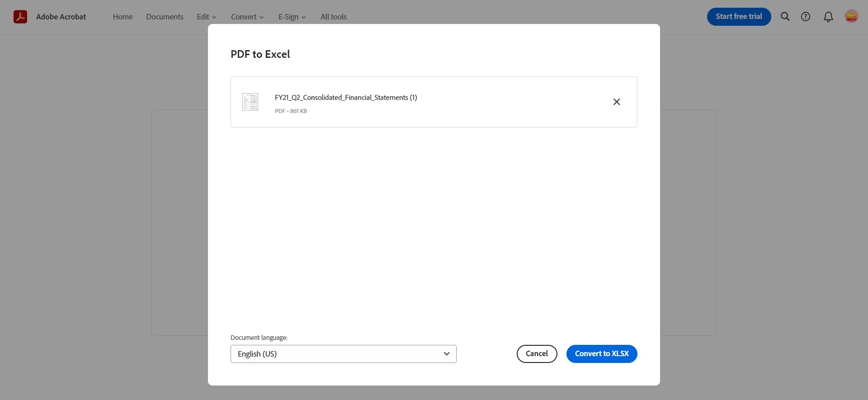
Task: Open the help question mark icon
Action: [806, 17]
